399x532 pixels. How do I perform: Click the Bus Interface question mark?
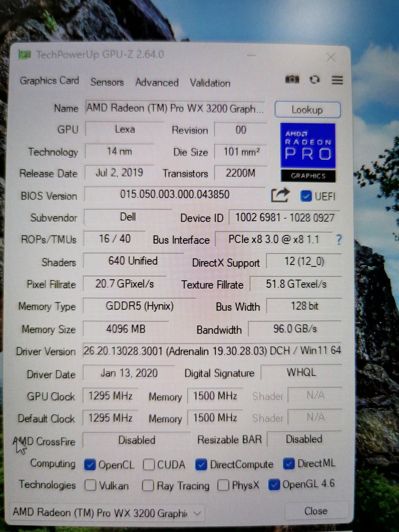[339, 240]
